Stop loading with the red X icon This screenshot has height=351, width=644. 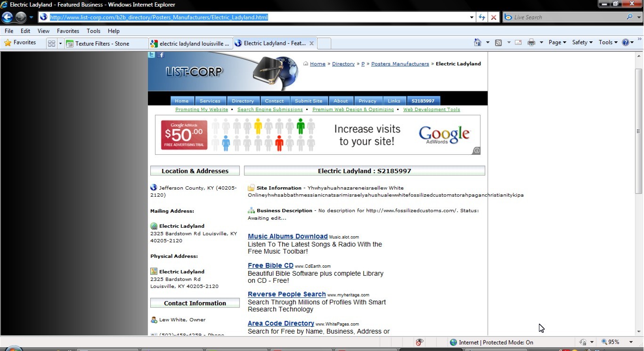(x=494, y=17)
